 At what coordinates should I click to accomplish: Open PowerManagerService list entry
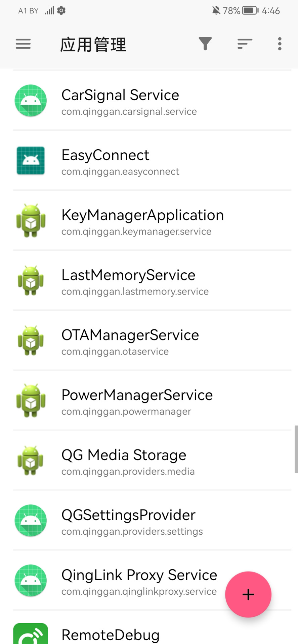coord(152,400)
